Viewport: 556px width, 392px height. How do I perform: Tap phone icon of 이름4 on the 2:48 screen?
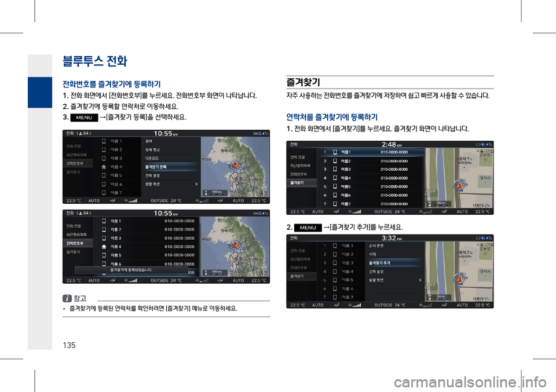335,178
